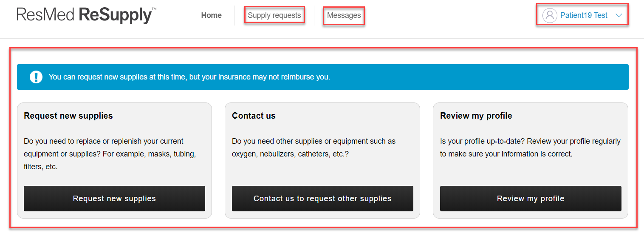Click the exclamation alert icon in banner
The height and width of the screenshot is (236, 644).
(36, 77)
